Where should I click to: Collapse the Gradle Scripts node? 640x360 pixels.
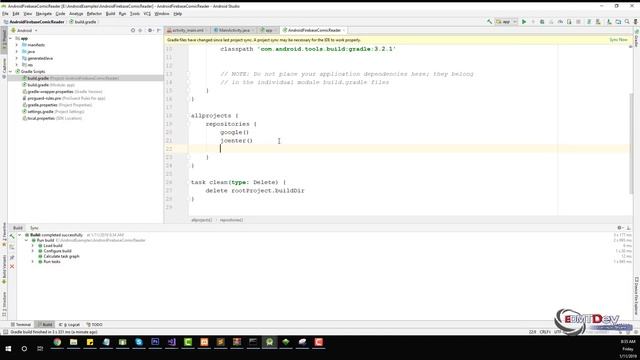(x=11, y=71)
